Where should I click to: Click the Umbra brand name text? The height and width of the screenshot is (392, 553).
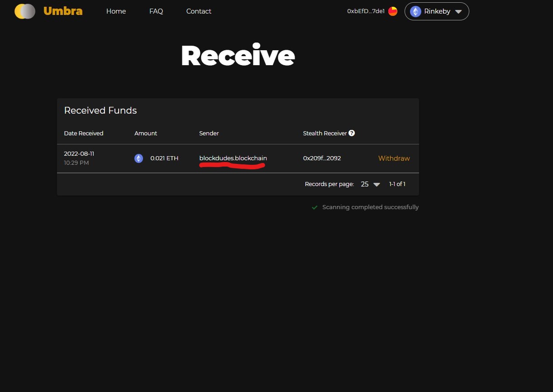point(62,11)
